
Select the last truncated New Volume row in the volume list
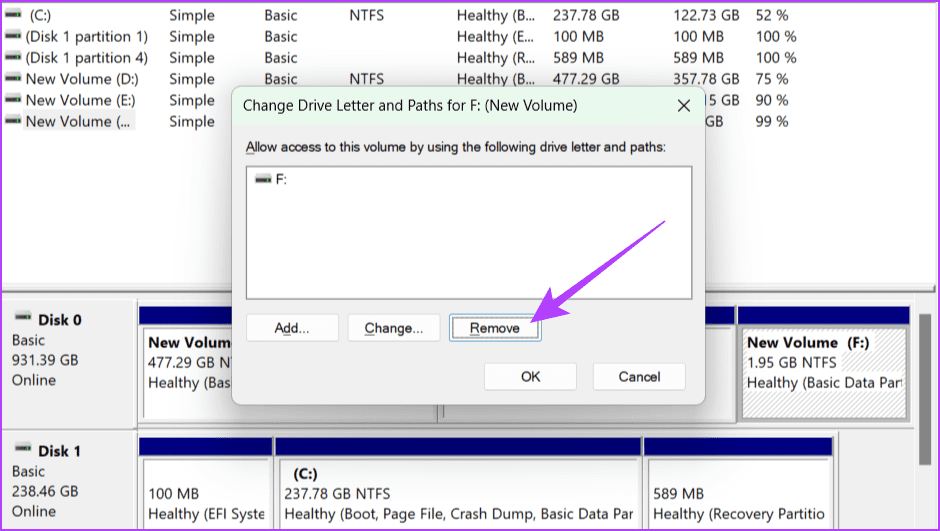click(x=78, y=121)
